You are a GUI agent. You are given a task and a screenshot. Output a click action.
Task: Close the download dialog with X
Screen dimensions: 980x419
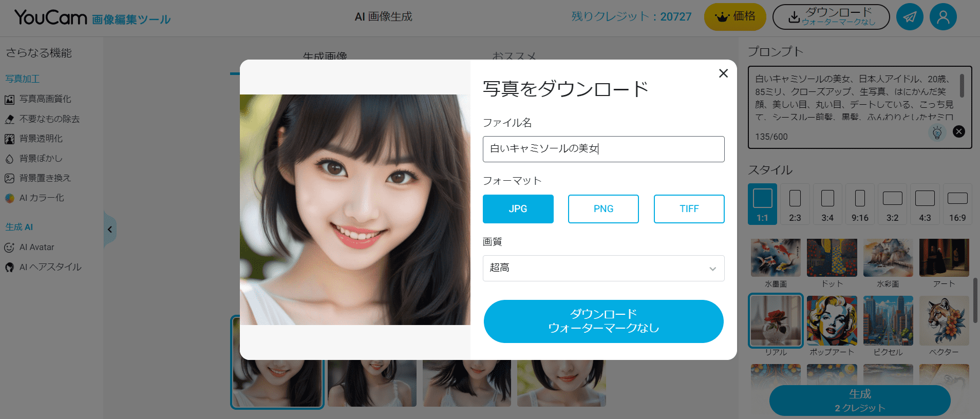(x=723, y=73)
